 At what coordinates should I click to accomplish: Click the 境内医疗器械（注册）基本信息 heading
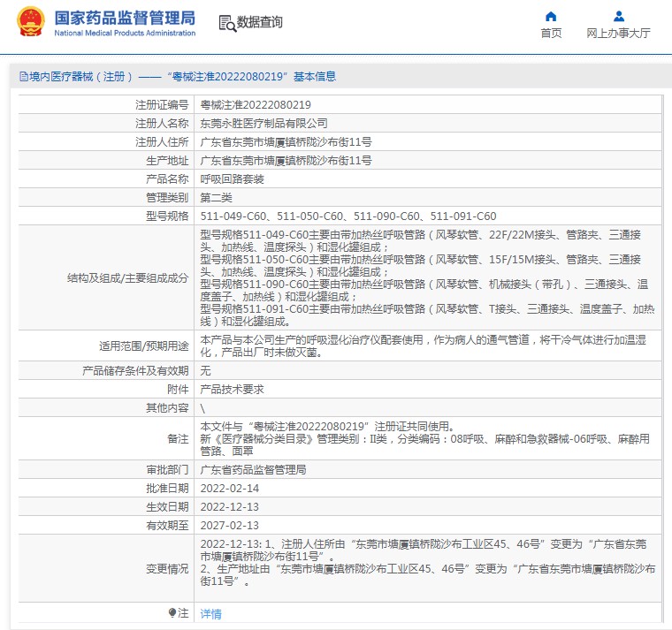178,77
